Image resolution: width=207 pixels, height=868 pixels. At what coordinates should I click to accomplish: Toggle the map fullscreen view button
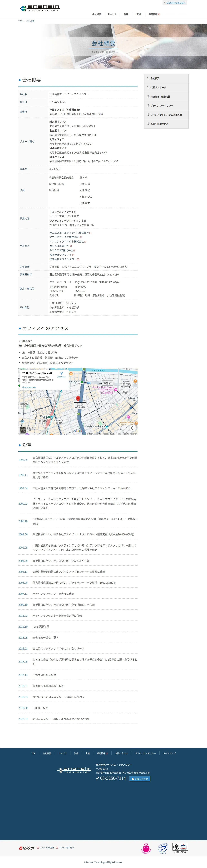[x=133, y=428]
